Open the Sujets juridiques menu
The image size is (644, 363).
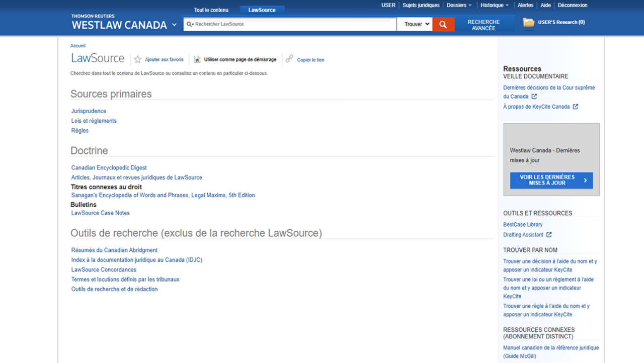(x=421, y=5)
